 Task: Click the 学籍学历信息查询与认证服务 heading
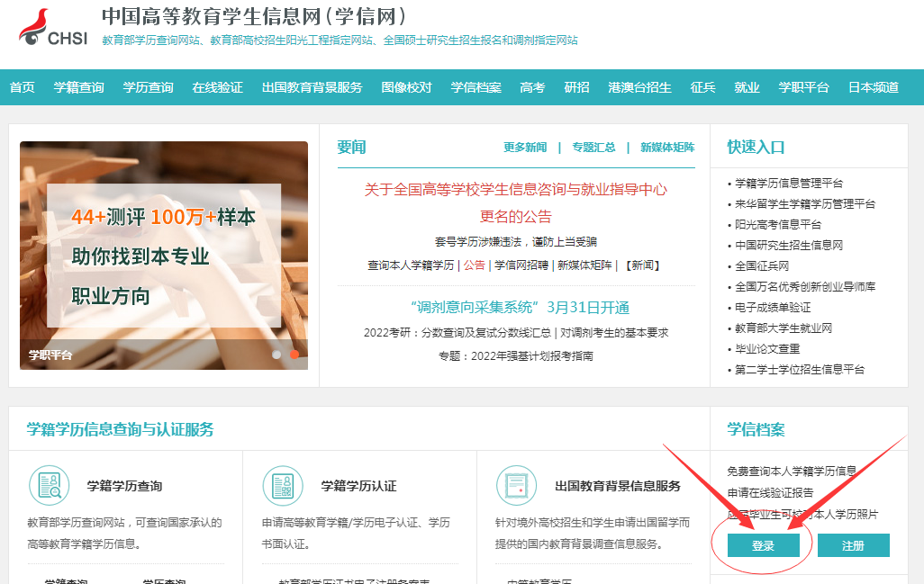120,430
